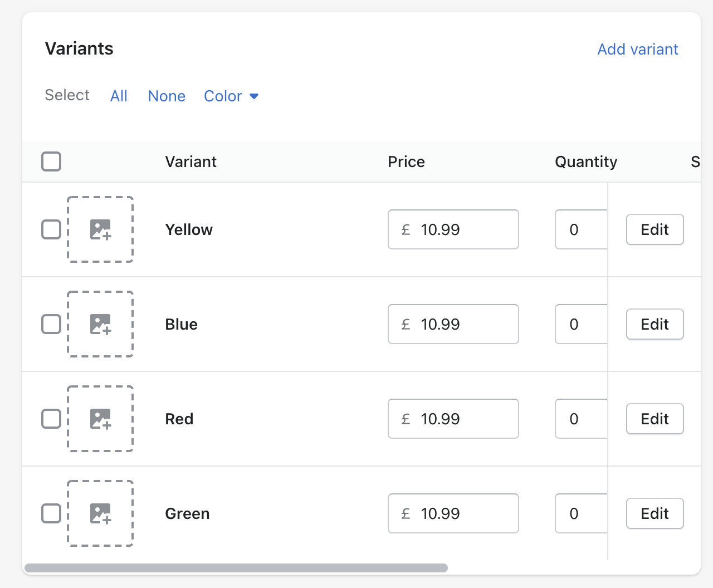Edit the Yellow variant
This screenshot has height=588, width=713.
[655, 229]
